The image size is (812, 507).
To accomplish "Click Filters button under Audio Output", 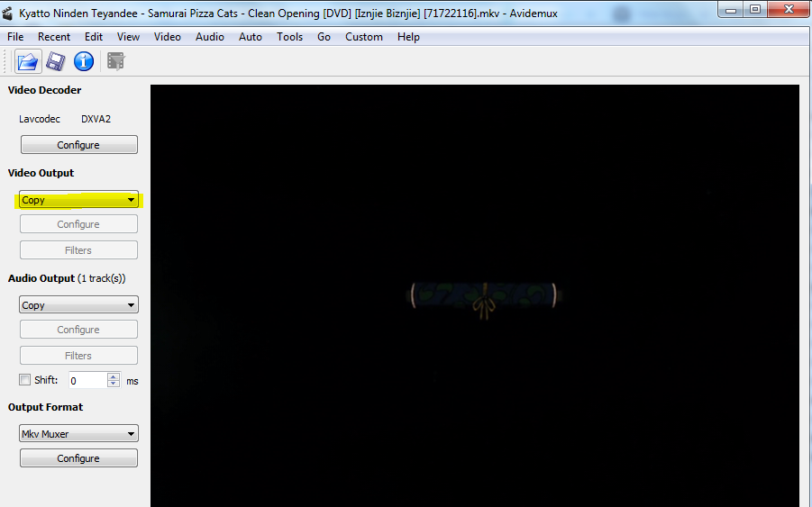I will (x=78, y=356).
